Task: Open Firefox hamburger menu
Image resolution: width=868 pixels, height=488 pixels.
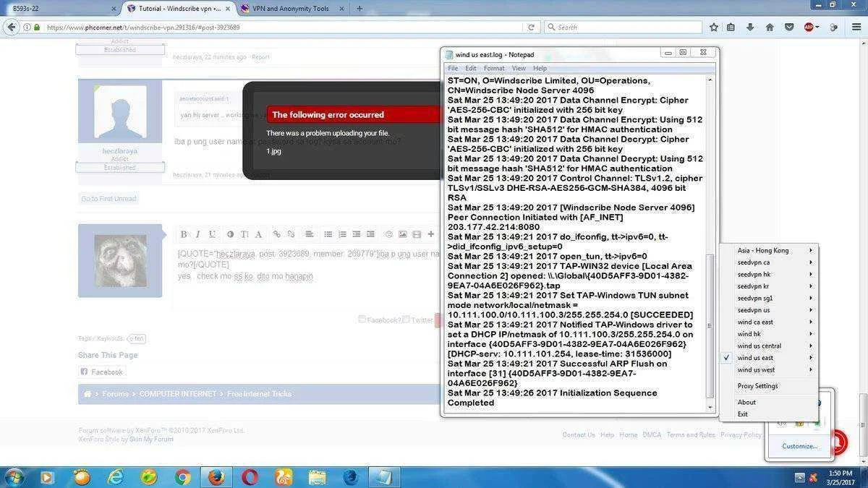Action: (x=855, y=27)
